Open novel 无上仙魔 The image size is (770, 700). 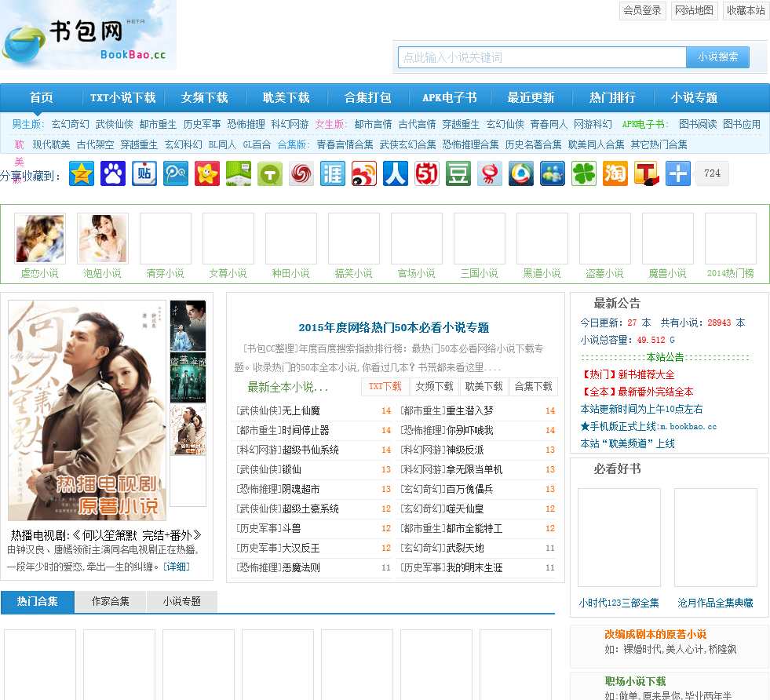(x=301, y=410)
